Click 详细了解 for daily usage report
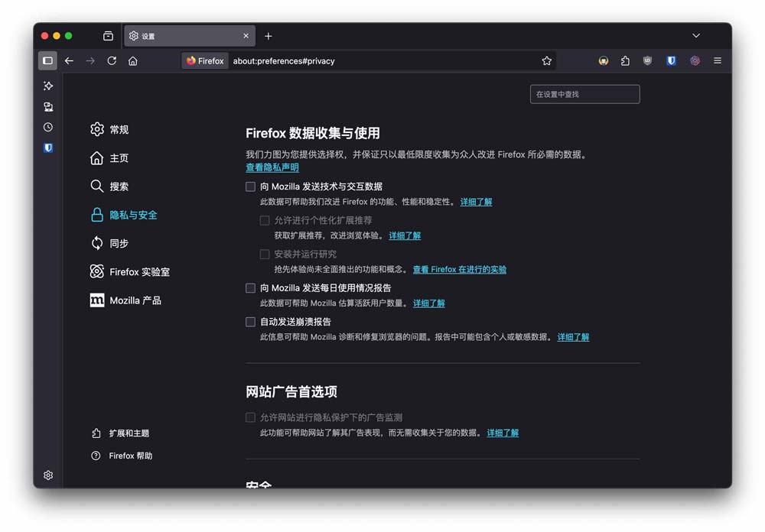 [429, 303]
